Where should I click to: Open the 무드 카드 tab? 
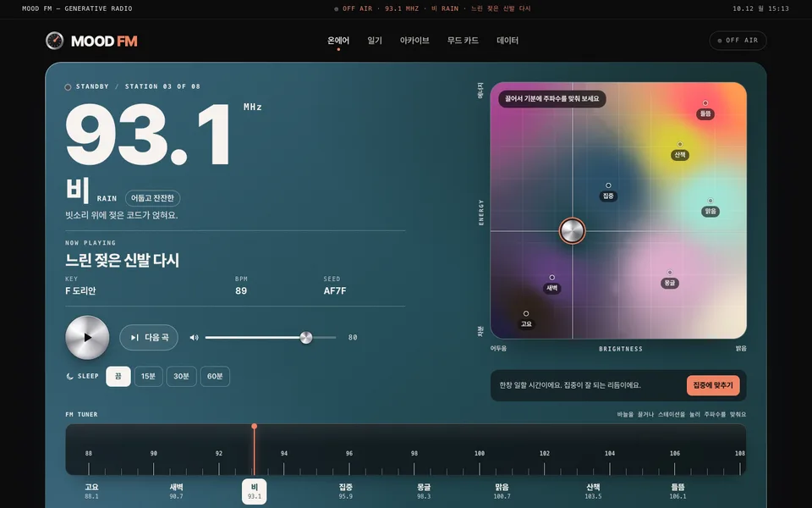pyautogui.click(x=463, y=41)
